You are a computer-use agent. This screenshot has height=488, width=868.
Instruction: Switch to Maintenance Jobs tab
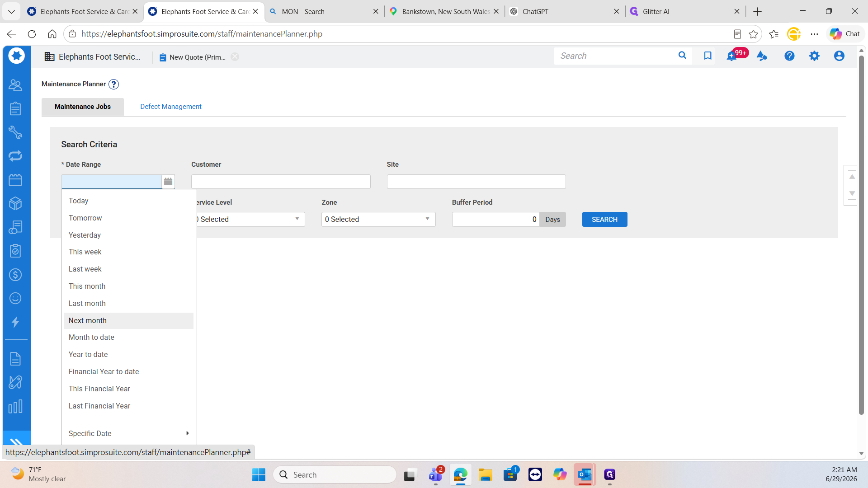point(83,107)
